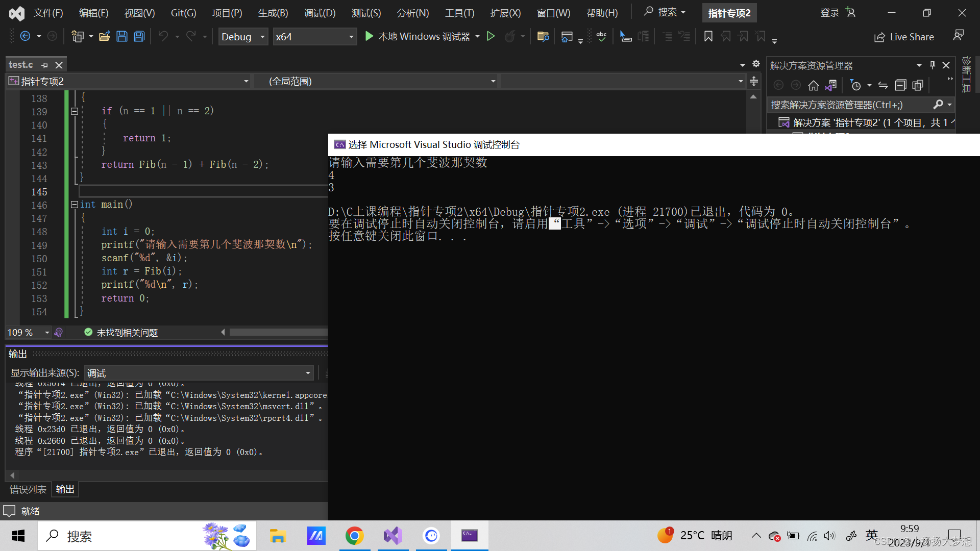Close the test.c tab
Viewport: 980px width, 551px height.
(x=59, y=65)
